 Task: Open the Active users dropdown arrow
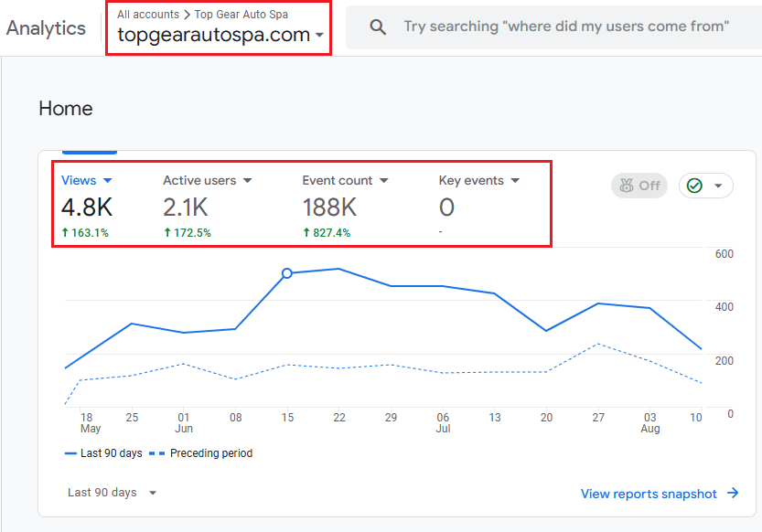[x=247, y=181]
